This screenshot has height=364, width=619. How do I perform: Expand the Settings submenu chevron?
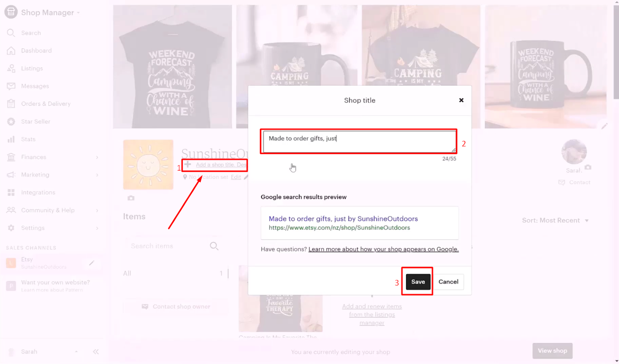97,228
